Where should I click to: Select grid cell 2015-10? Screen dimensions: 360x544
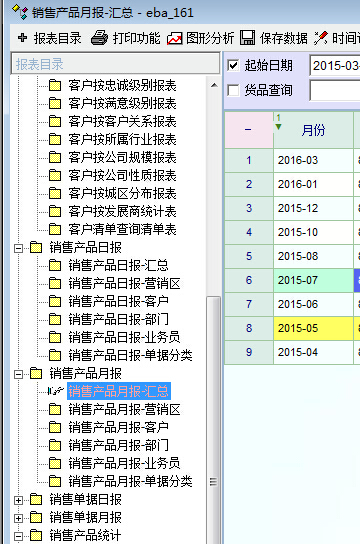[x=314, y=232]
